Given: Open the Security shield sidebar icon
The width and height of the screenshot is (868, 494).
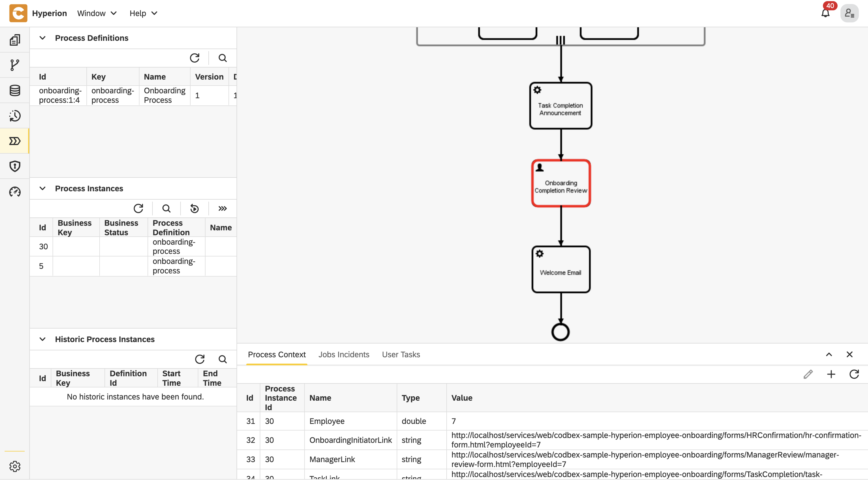Looking at the screenshot, I should click(15, 166).
